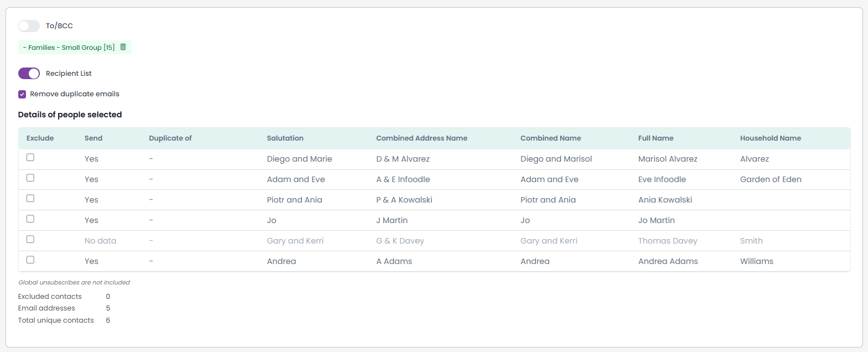Screen dimensions: 868x352
Task: Mark Andrea Adams as excluded
Action: 30,260
